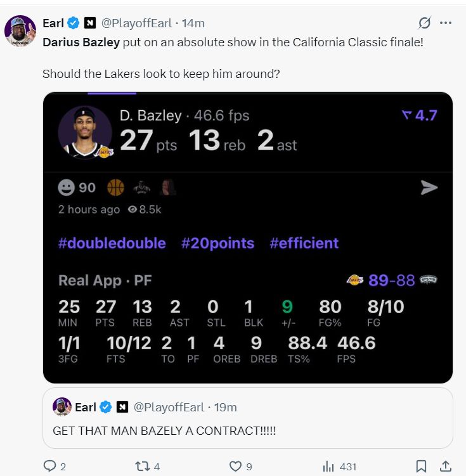Open Earl's profile avatar at top
Viewport: 466px width, 476px height.
20,30
